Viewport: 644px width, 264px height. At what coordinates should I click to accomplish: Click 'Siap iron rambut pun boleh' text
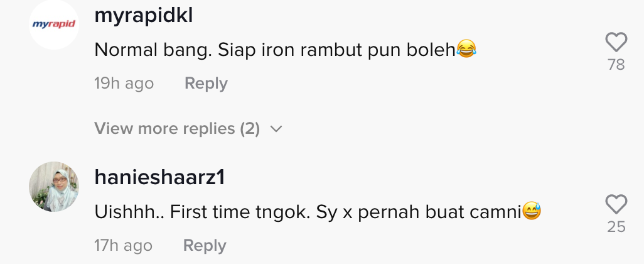[337, 50]
